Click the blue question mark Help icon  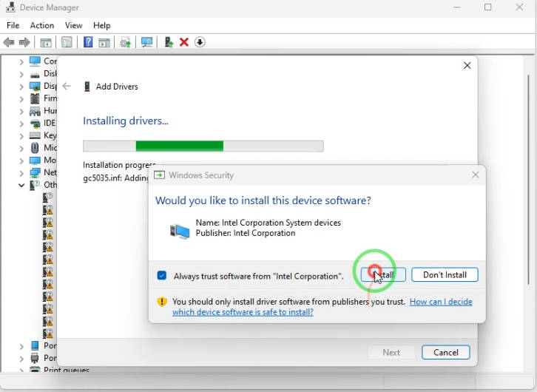[x=88, y=42]
